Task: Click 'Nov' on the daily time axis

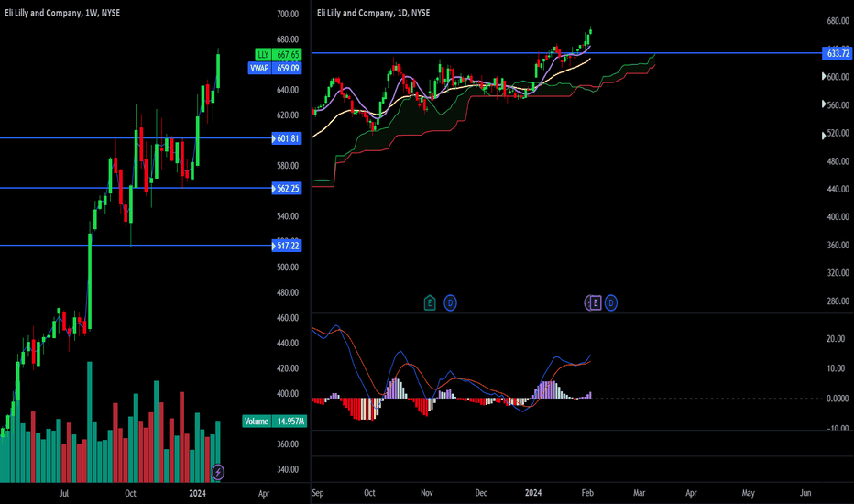Action: tap(426, 493)
